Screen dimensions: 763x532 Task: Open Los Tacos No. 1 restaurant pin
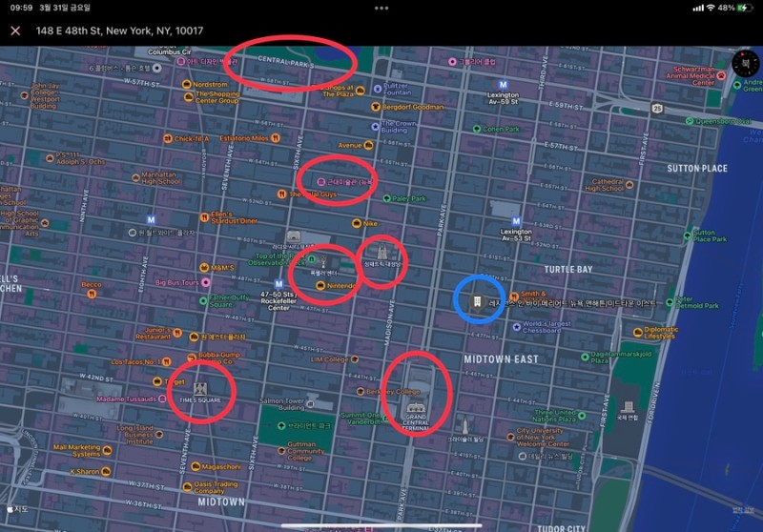click(x=166, y=361)
